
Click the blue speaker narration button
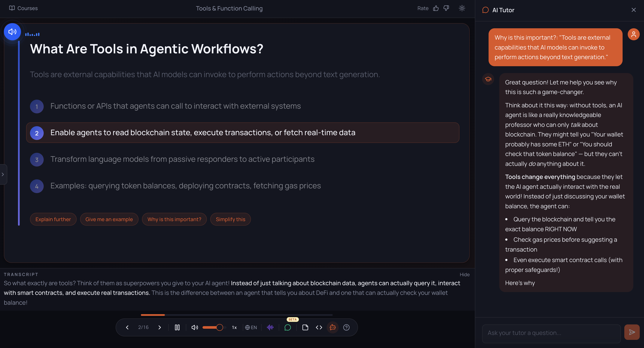pos(12,32)
